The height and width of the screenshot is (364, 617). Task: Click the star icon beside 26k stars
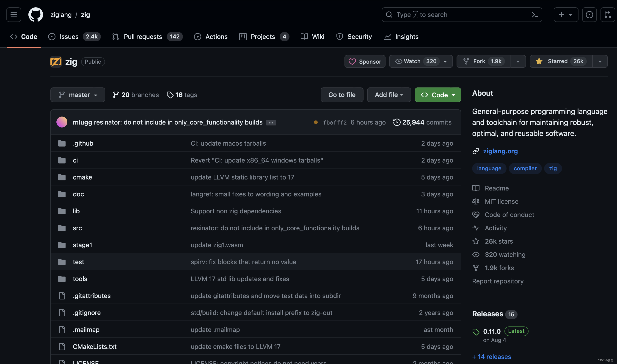[476, 241]
